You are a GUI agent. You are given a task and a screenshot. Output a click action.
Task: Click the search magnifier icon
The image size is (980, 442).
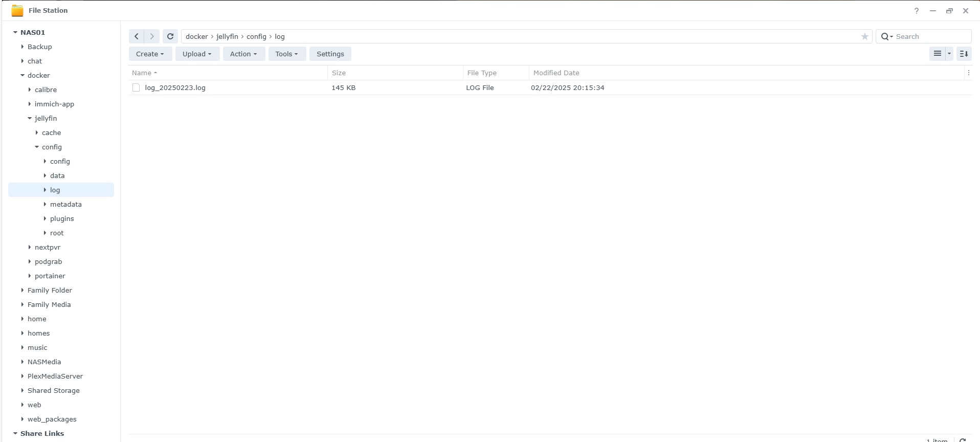[885, 36]
